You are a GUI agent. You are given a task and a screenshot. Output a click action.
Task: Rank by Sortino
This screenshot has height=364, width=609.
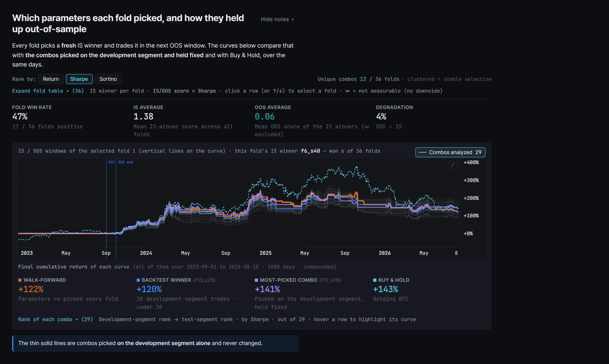point(108,79)
